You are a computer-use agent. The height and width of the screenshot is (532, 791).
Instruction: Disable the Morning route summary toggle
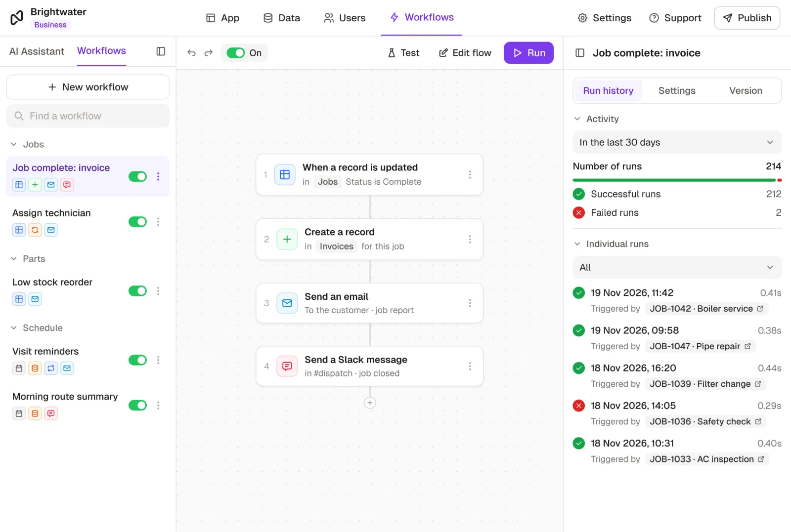[137, 406]
